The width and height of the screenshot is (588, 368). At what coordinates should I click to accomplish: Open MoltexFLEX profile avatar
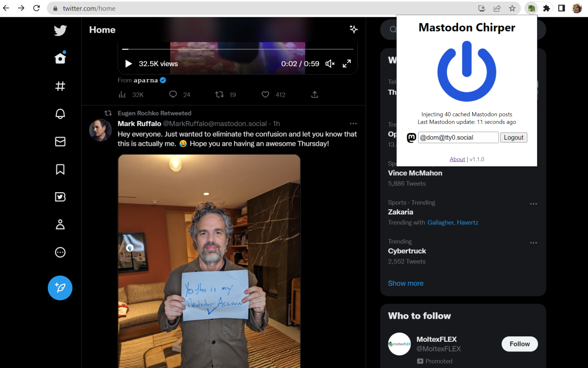click(399, 344)
